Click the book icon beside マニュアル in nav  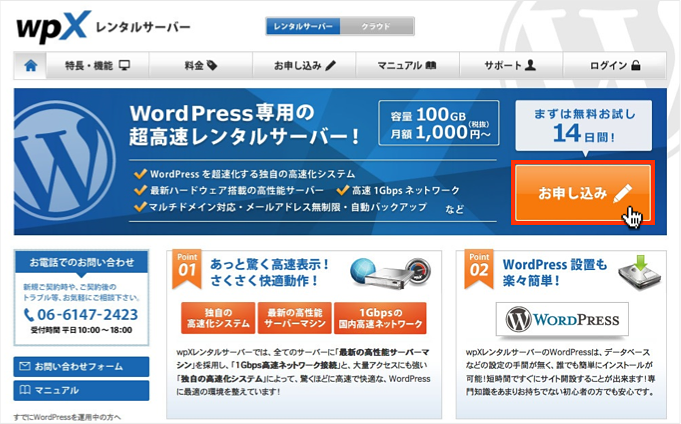[x=431, y=66]
